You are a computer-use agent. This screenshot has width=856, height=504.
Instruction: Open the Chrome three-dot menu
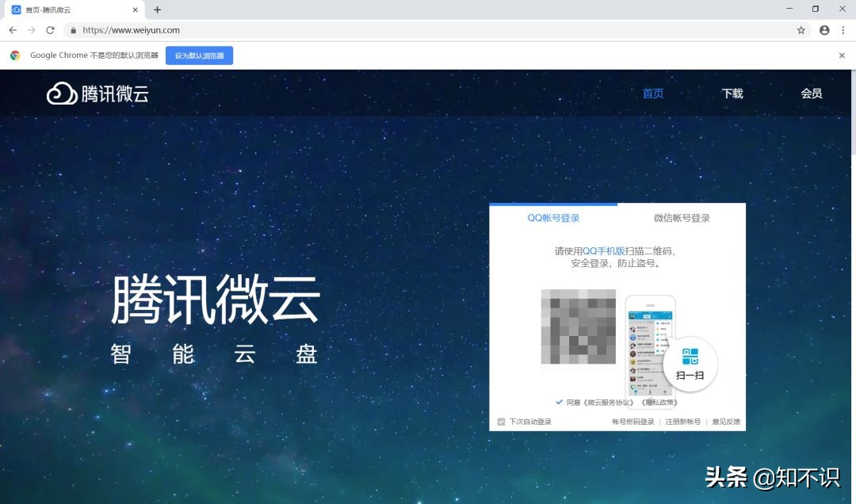coord(843,29)
